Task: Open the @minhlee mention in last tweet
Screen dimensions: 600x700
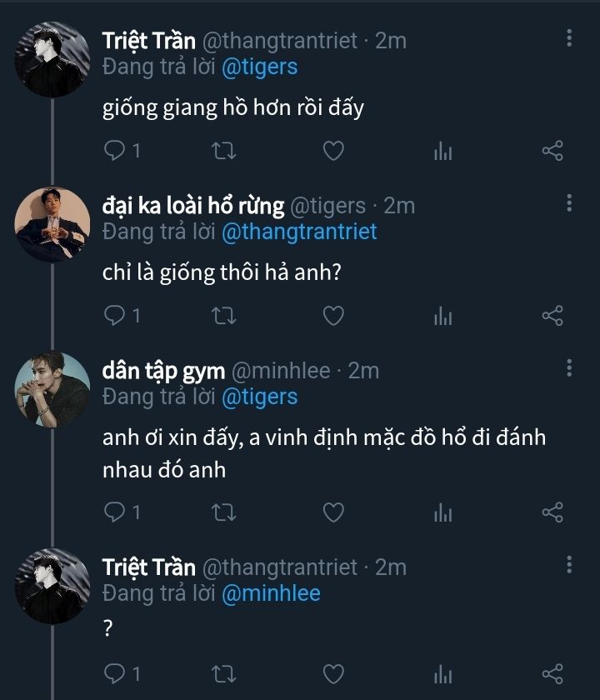Action: click(271, 592)
